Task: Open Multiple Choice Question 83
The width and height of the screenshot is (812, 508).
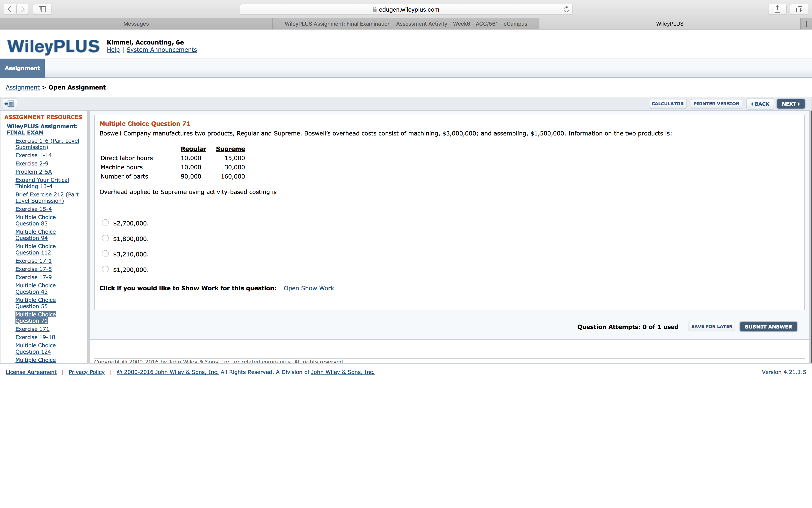Action: point(36,220)
